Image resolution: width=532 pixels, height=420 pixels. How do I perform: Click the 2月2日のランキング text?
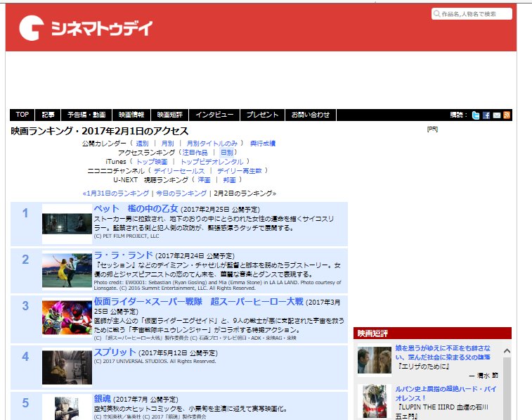coord(245,193)
